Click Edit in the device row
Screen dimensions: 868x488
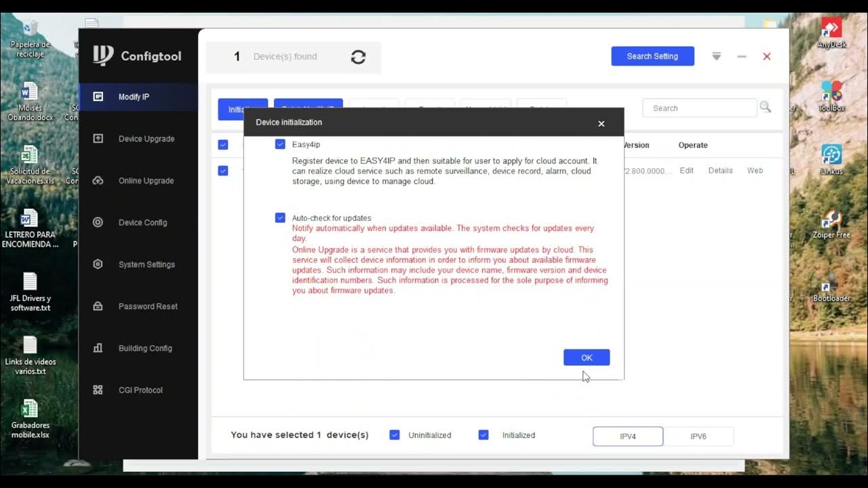pos(687,171)
